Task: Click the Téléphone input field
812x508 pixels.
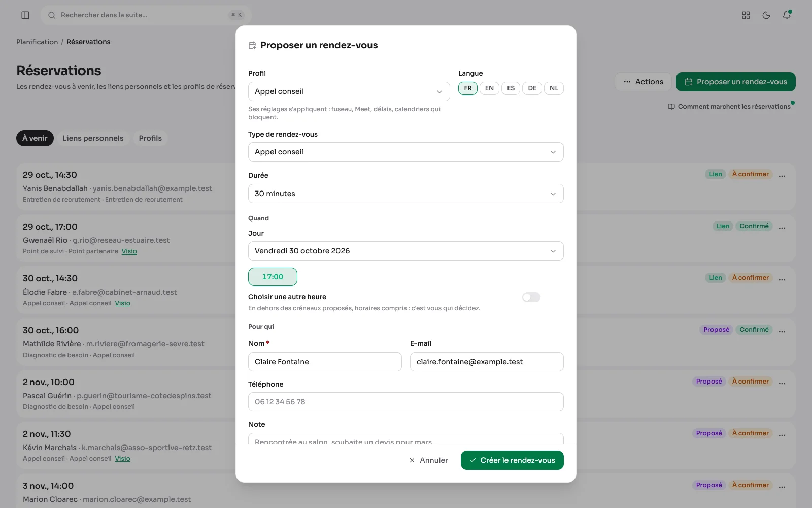Action: [406, 402]
